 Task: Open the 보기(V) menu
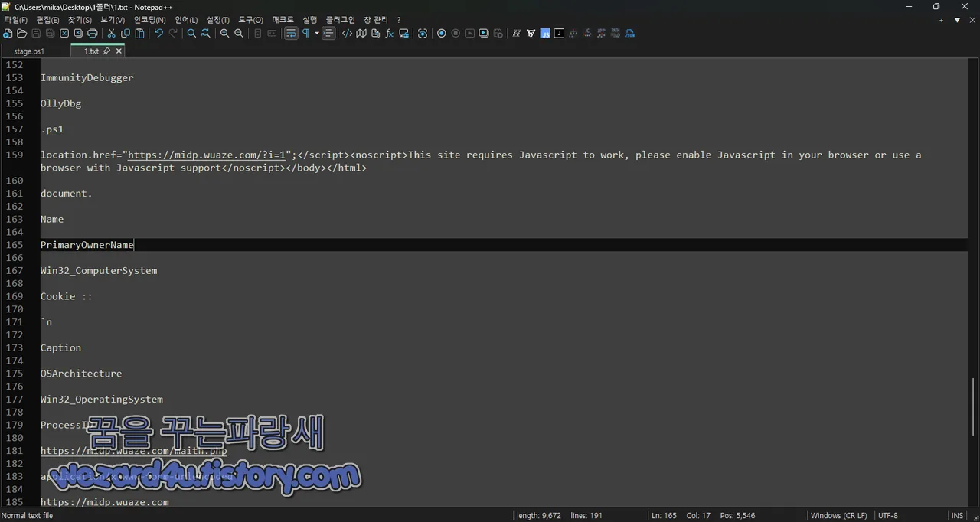(x=113, y=20)
